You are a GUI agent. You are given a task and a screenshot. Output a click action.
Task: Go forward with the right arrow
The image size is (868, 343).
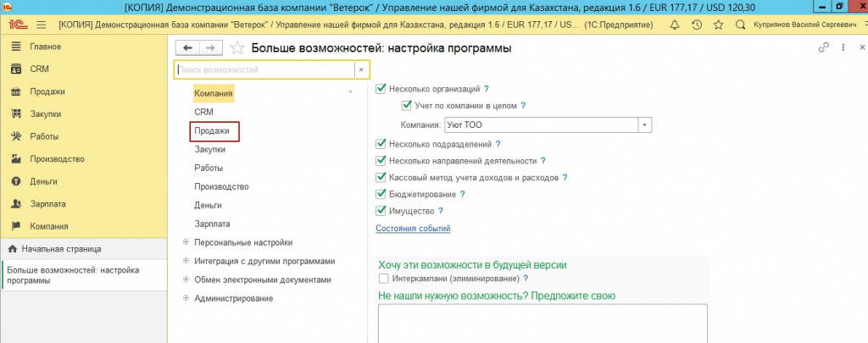(211, 48)
